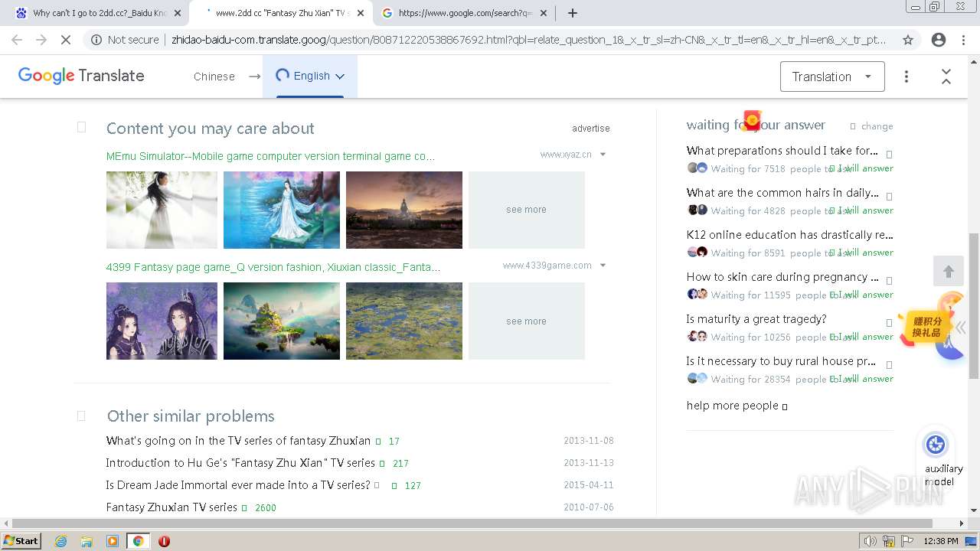The height and width of the screenshot is (551, 980).
Task: Open the blue lake fairy thumbnail
Action: click(x=282, y=210)
